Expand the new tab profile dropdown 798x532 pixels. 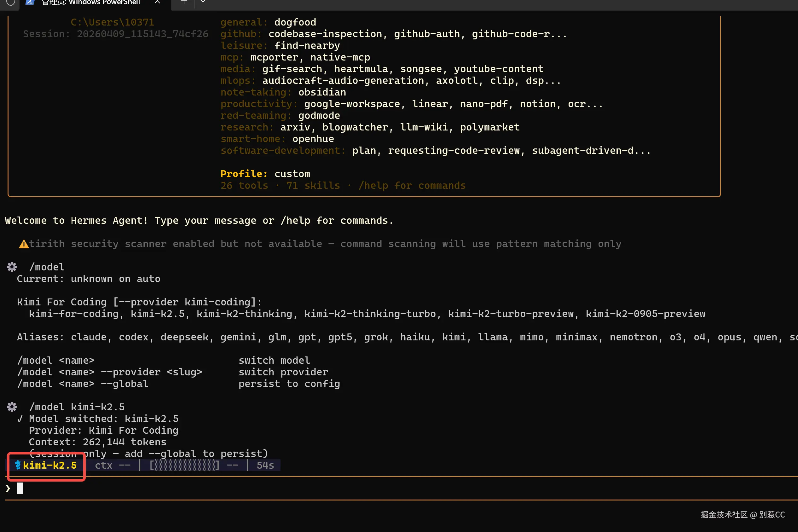pyautogui.click(x=203, y=2)
